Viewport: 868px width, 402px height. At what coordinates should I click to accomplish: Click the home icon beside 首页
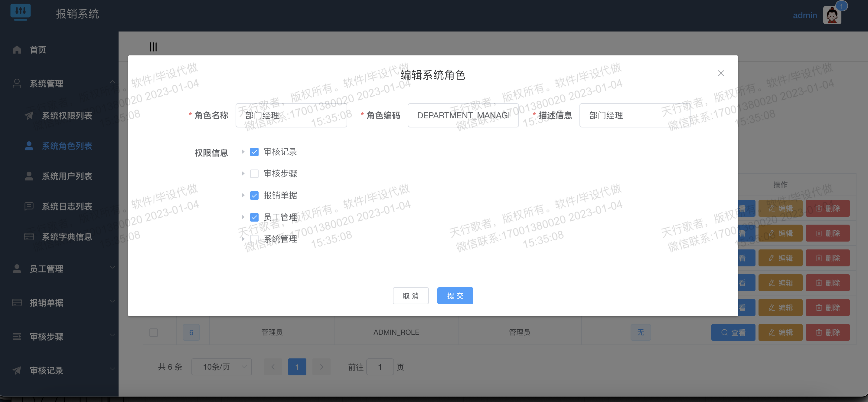(17, 50)
